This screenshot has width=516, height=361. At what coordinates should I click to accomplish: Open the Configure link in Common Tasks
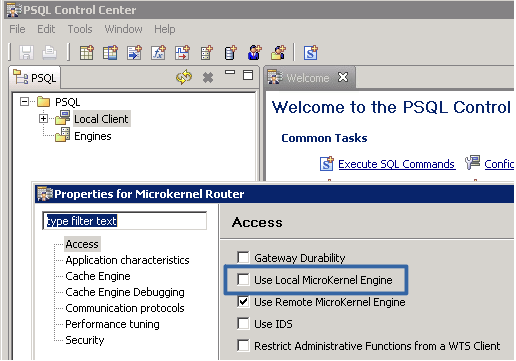coord(499,164)
